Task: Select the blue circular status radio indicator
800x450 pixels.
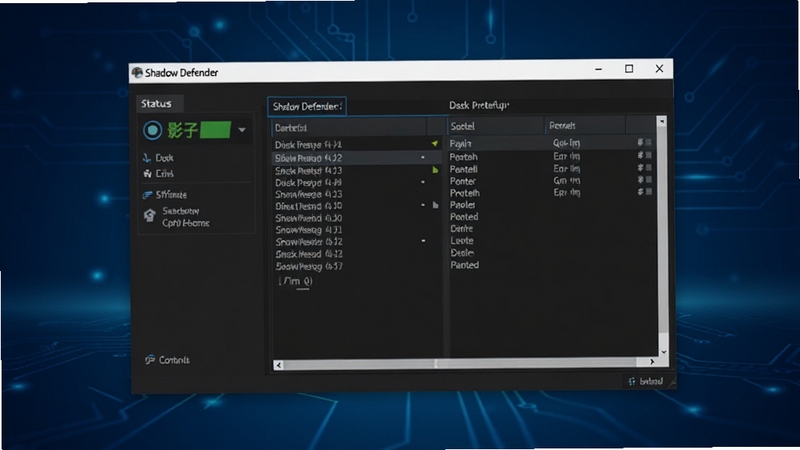Action: click(152, 131)
